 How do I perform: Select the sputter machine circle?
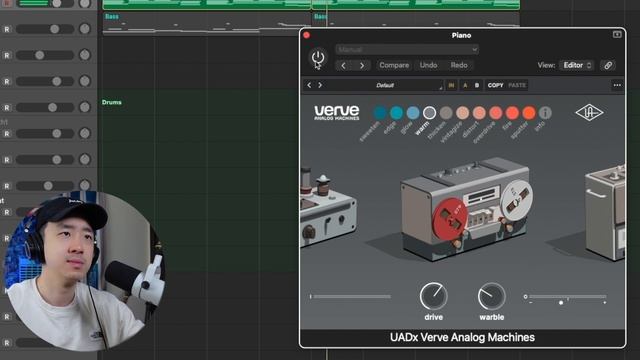pyautogui.click(x=529, y=113)
